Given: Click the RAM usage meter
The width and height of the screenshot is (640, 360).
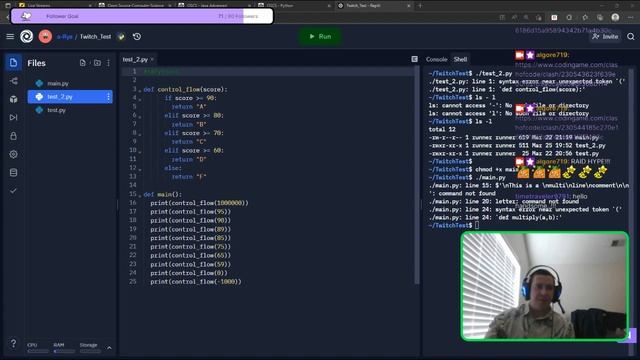Looking at the screenshot, I should tap(64, 348).
